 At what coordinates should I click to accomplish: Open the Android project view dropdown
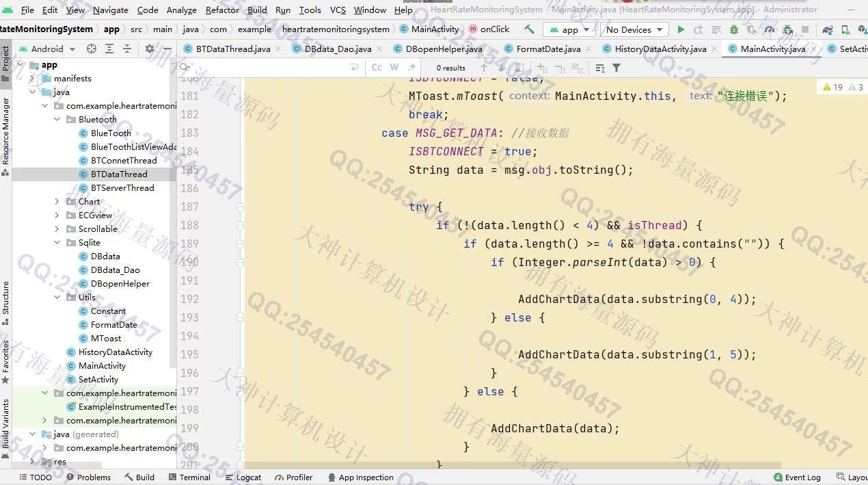coord(46,49)
